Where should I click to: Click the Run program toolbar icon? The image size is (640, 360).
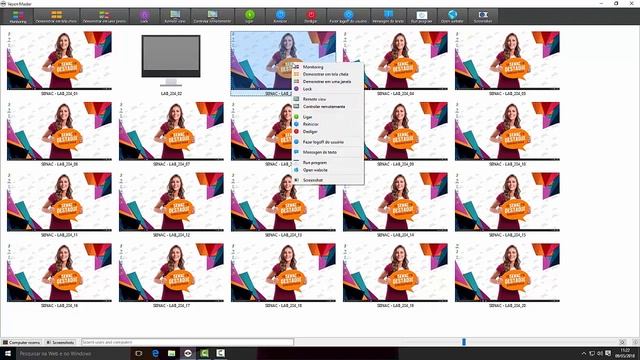[422, 16]
